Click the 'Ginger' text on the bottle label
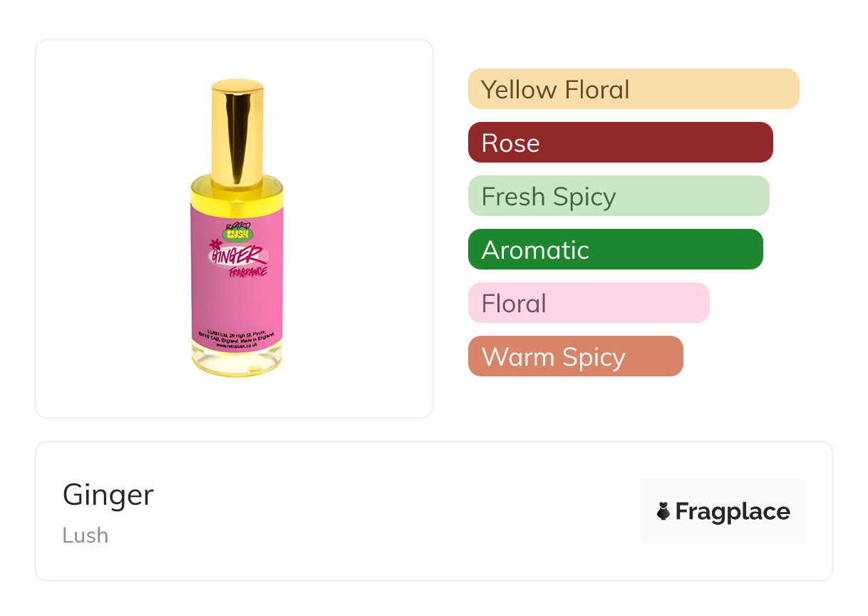This screenshot has width=868, height=616. pyautogui.click(x=242, y=254)
